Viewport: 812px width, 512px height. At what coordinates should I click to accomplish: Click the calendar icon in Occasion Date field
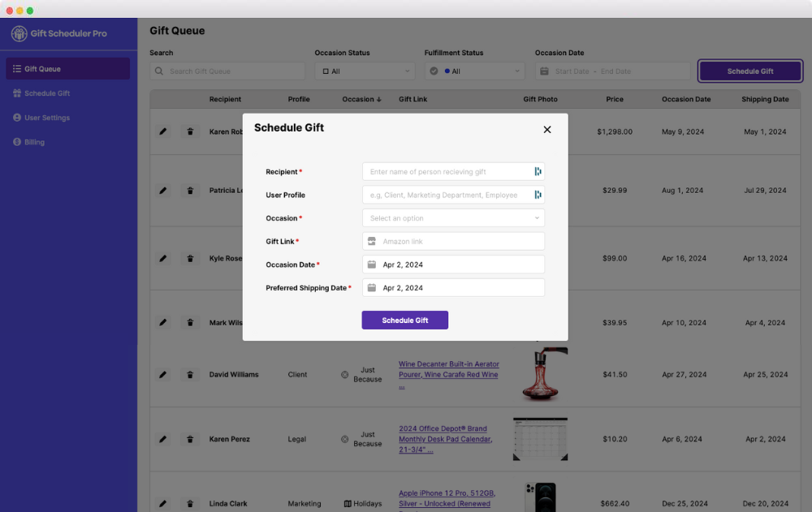pos(372,265)
